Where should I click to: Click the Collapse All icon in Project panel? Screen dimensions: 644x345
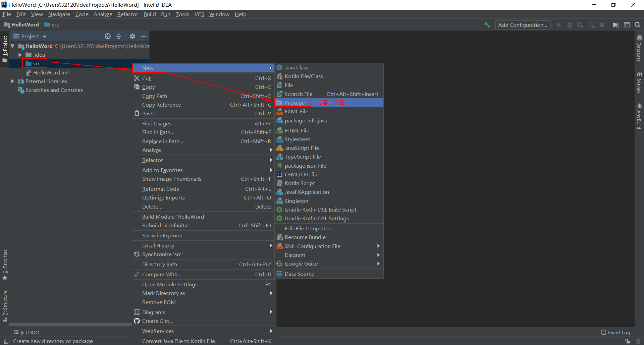(x=119, y=36)
